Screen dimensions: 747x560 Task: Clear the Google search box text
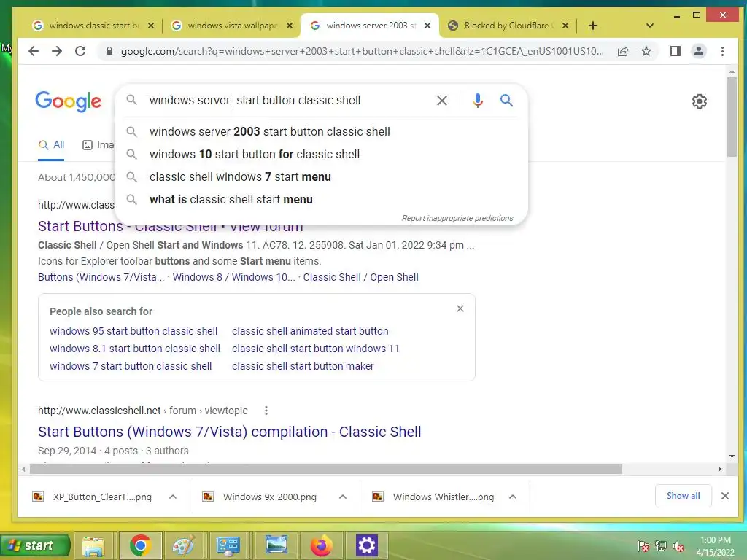(x=441, y=101)
